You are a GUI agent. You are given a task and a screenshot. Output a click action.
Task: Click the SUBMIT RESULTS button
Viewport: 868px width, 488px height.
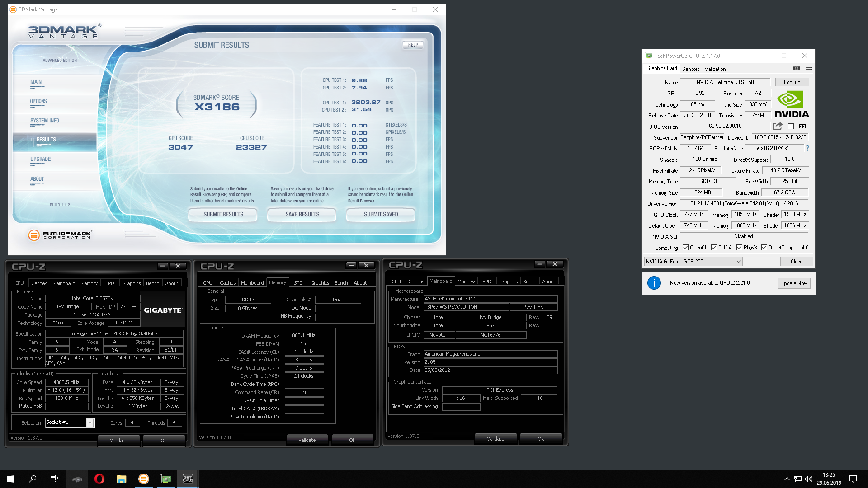pos(223,215)
